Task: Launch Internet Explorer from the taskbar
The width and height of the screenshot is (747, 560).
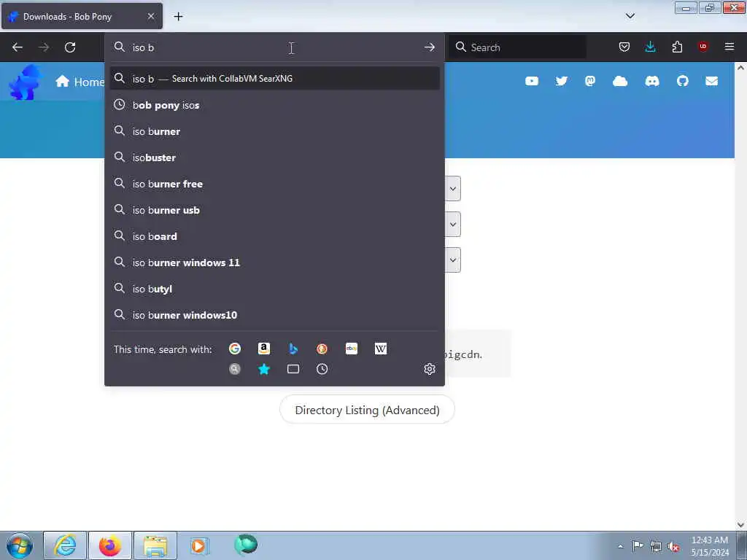Action: [65, 545]
